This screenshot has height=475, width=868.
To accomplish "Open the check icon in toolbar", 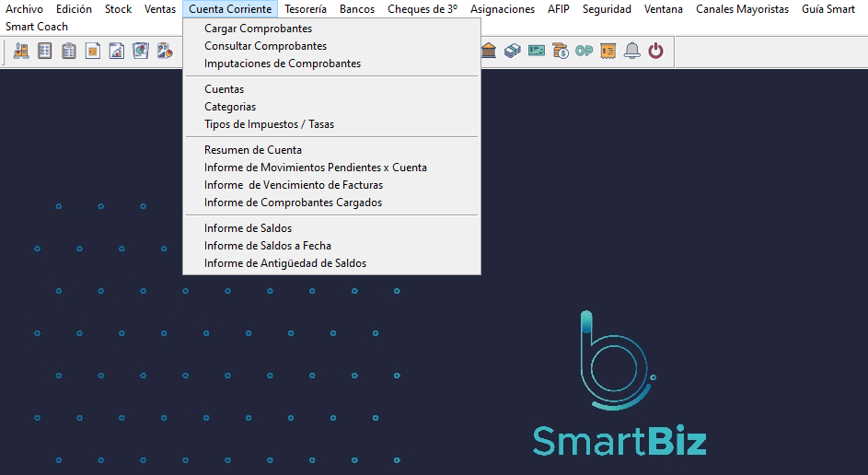I will [537, 52].
